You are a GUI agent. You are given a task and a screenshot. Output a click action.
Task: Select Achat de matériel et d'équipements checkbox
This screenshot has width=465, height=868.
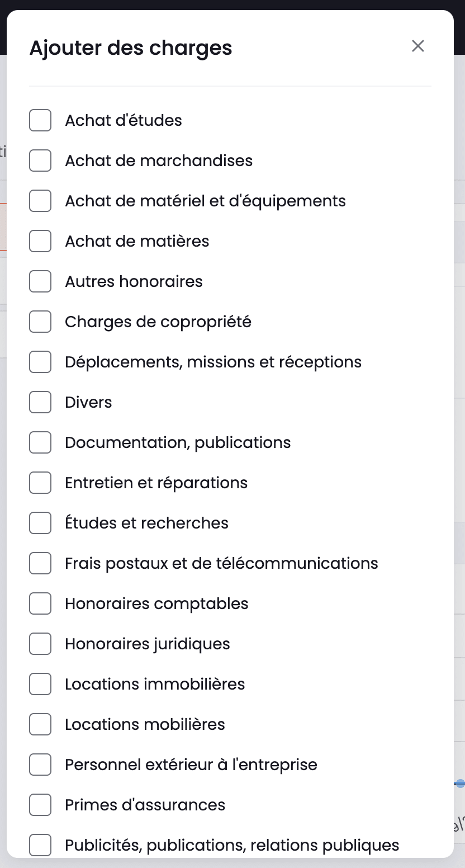(40, 201)
